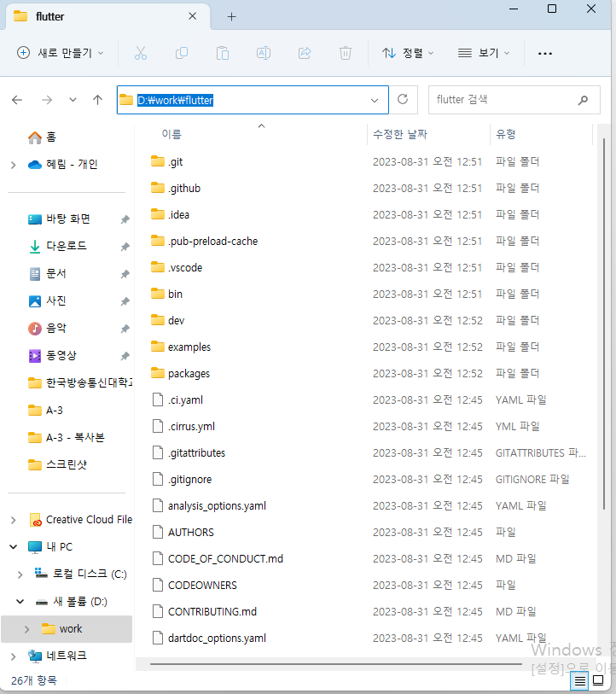Select the .vscode folder
This screenshot has height=694, width=616.
(x=177, y=267)
